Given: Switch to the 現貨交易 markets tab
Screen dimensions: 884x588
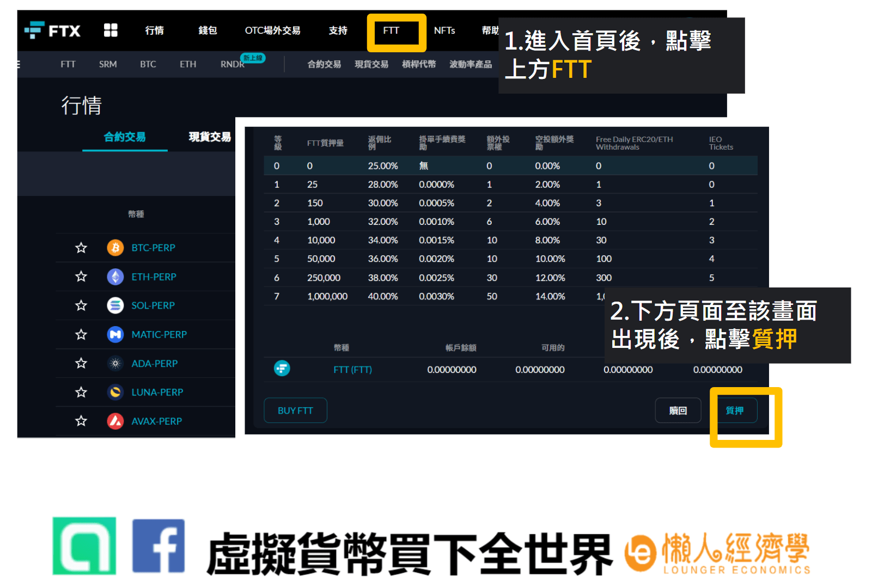Looking at the screenshot, I should click(x=210, y=137).
